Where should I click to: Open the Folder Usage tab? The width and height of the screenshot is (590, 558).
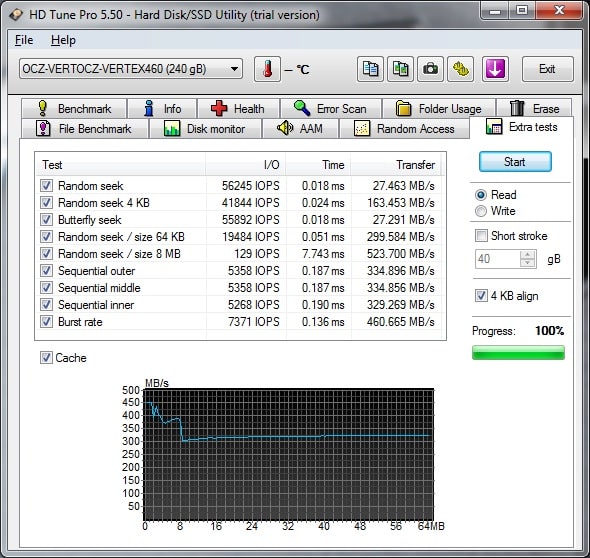coord(439,109)
